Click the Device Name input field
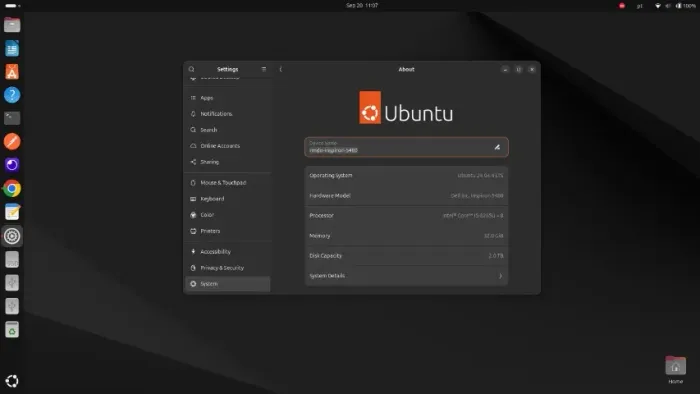Viewport: 700px width, 394px height. tap(406, 147)
